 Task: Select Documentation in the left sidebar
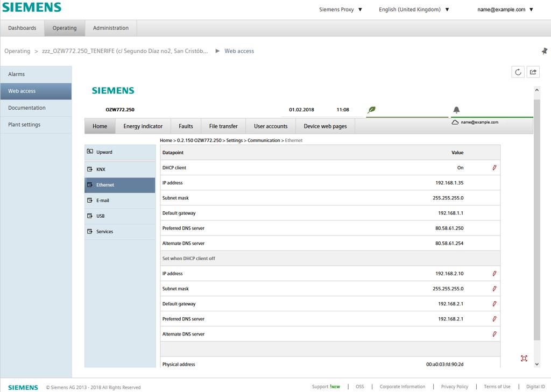pyautogui.click(x=36, y=108)
